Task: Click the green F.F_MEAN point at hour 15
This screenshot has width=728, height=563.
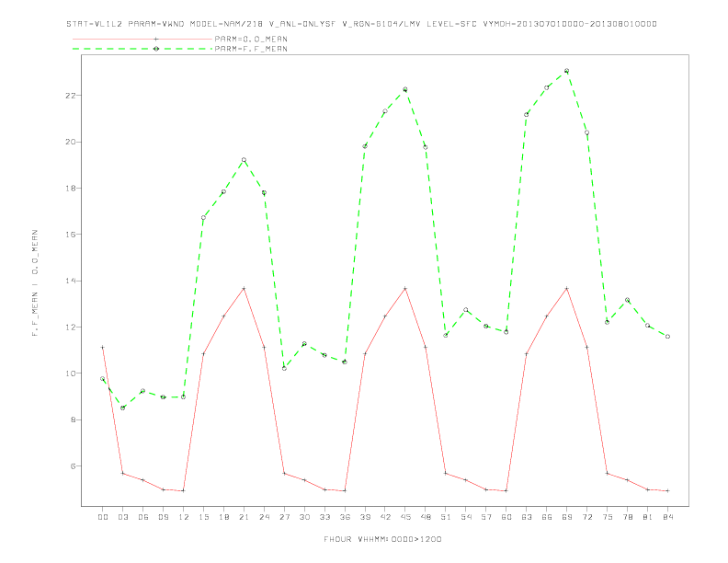Action: coord(203,217)
